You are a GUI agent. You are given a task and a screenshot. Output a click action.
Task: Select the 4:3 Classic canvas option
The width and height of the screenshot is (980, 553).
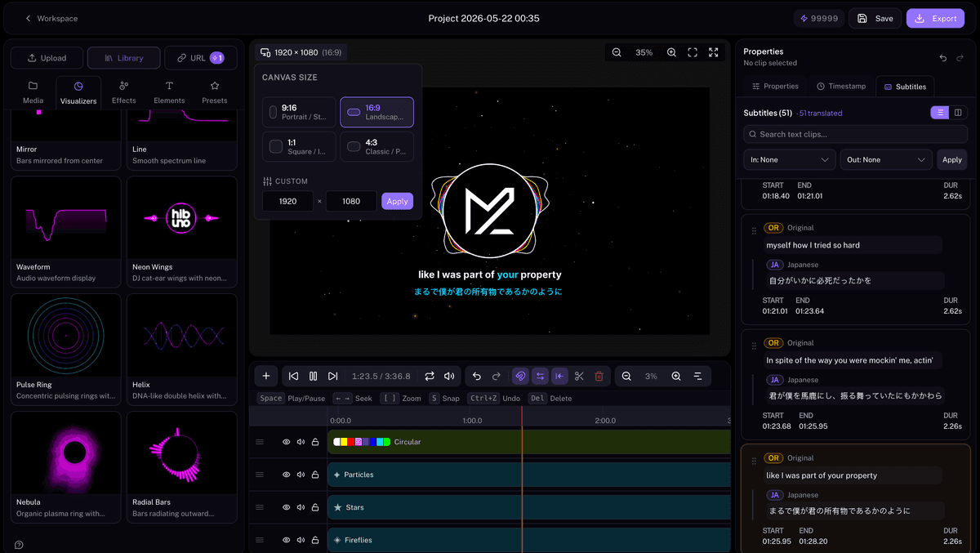point(376,147)
